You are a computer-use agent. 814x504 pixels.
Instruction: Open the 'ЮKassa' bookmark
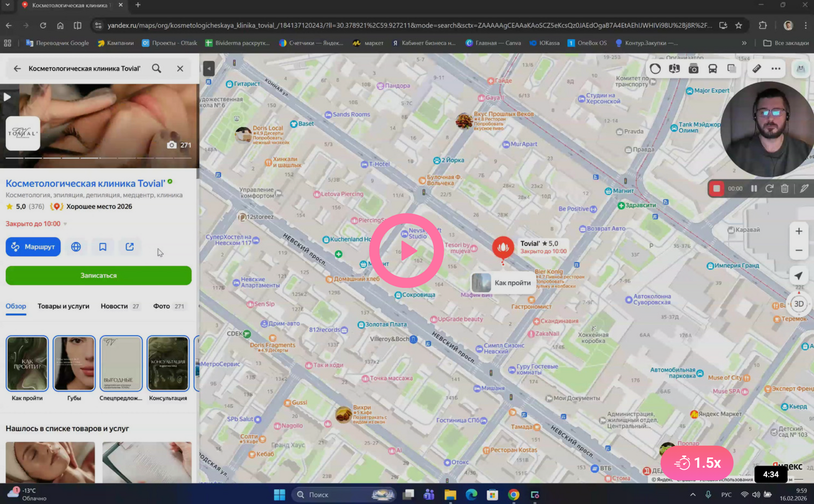pos(544,43)
